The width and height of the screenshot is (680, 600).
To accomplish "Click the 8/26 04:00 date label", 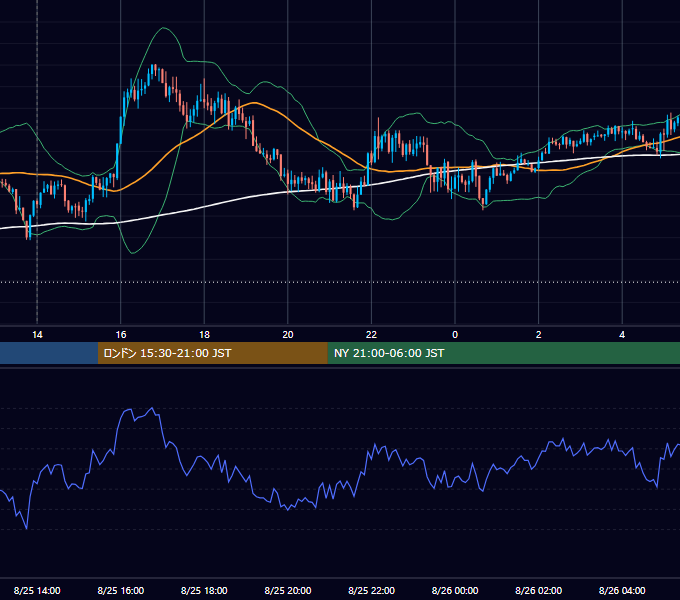I will tap(622, 590).
